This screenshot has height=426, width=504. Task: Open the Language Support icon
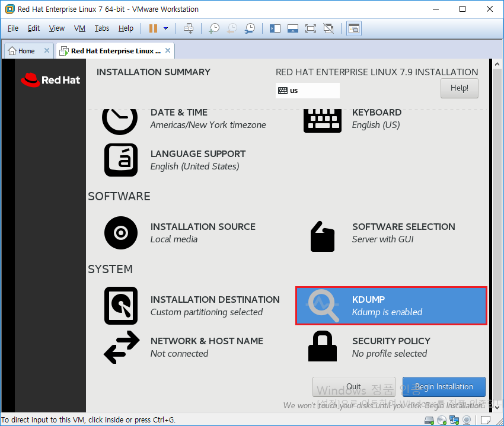[x=121, y=160]
